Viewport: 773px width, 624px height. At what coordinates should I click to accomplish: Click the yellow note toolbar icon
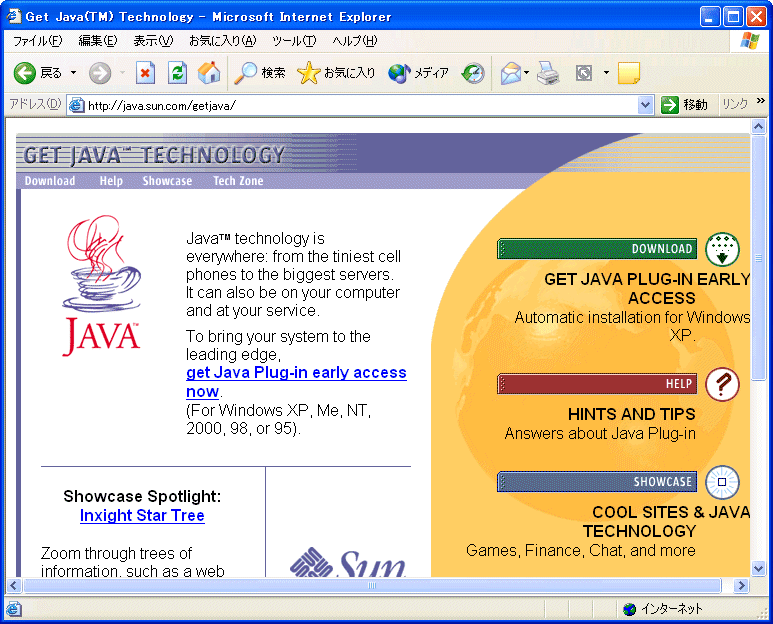coord(629,73)
